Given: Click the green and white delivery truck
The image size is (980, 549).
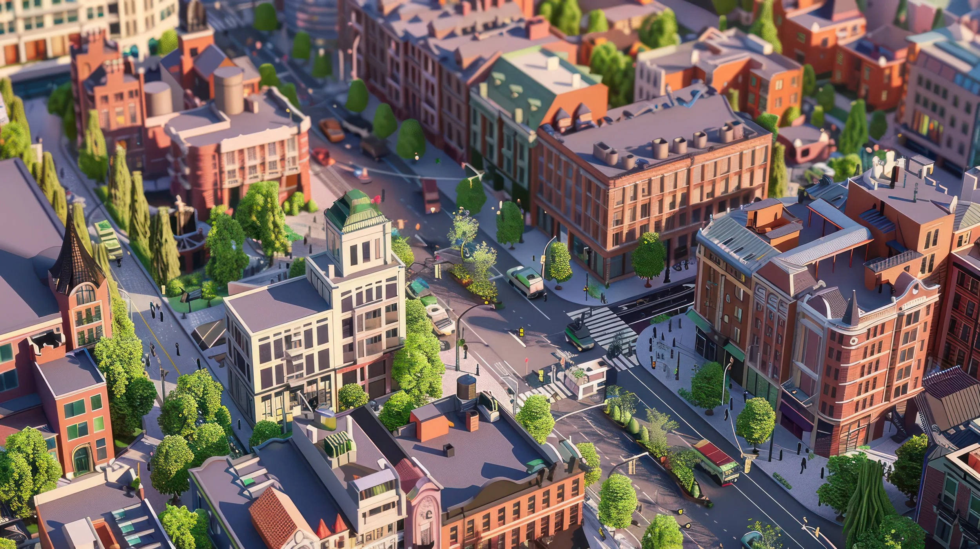Looking at the screenshot, I should [526, 281].
